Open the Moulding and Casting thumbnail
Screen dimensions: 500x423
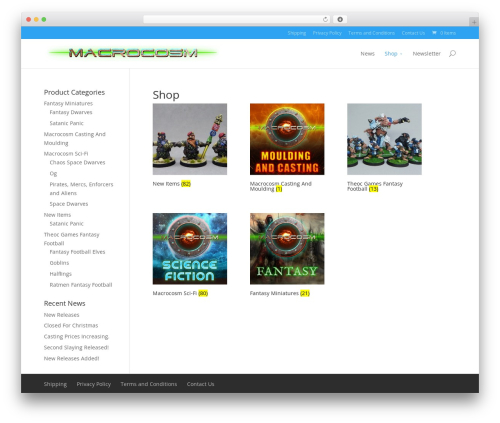(x=287, y=139)
